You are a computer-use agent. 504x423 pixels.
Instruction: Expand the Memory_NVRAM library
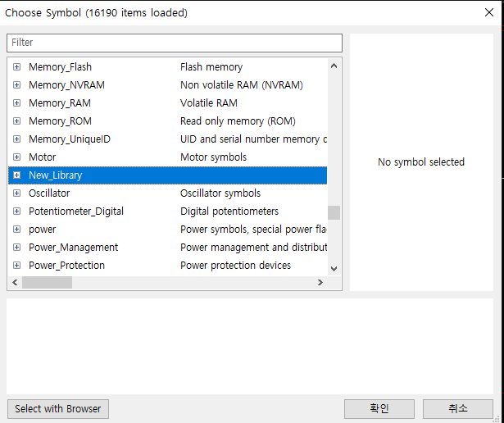pyautogui.click(x=16, y=85)
